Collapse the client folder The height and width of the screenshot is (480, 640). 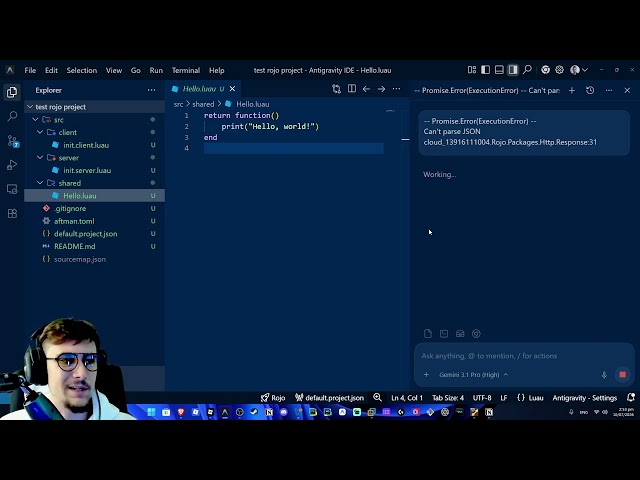pyautogui.click(x=40, y=132)
